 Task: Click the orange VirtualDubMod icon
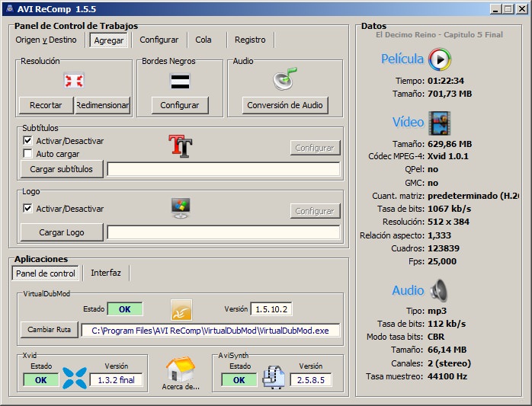181,310
